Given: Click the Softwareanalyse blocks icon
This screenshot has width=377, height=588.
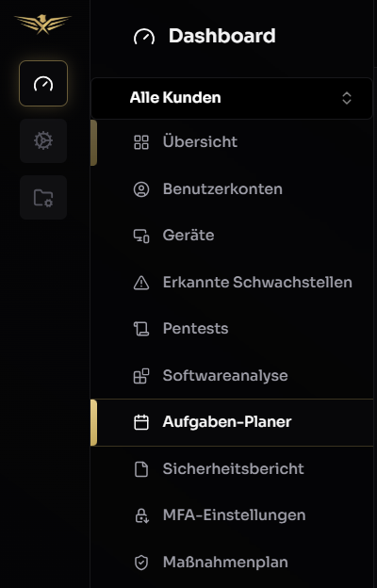Looking at the screenshot, I should click(x=141, y=376).
